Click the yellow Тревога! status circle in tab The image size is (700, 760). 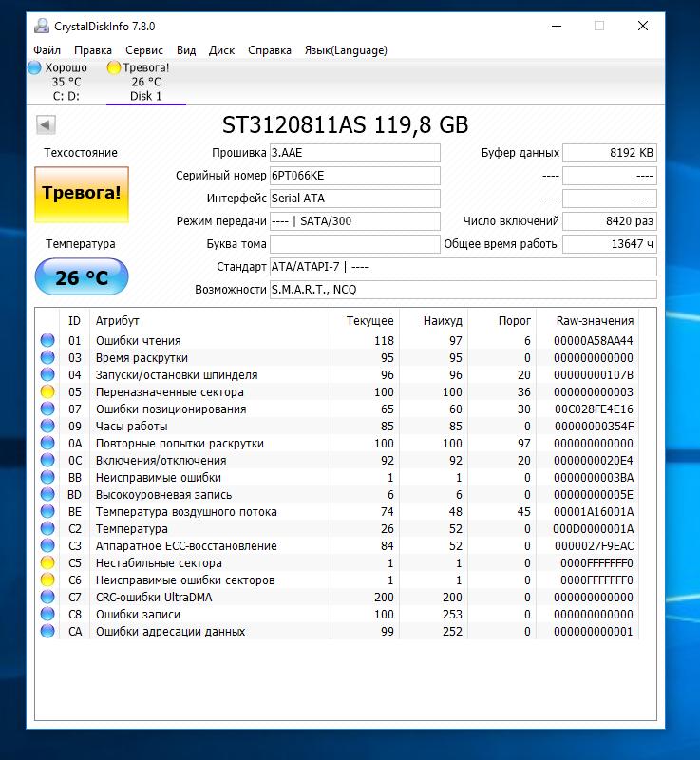(113, 67)
